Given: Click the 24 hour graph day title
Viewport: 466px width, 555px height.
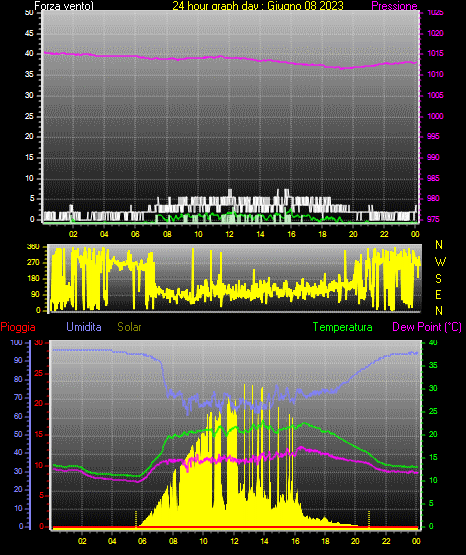Looking at the screenshot, I should coord(258,6).
